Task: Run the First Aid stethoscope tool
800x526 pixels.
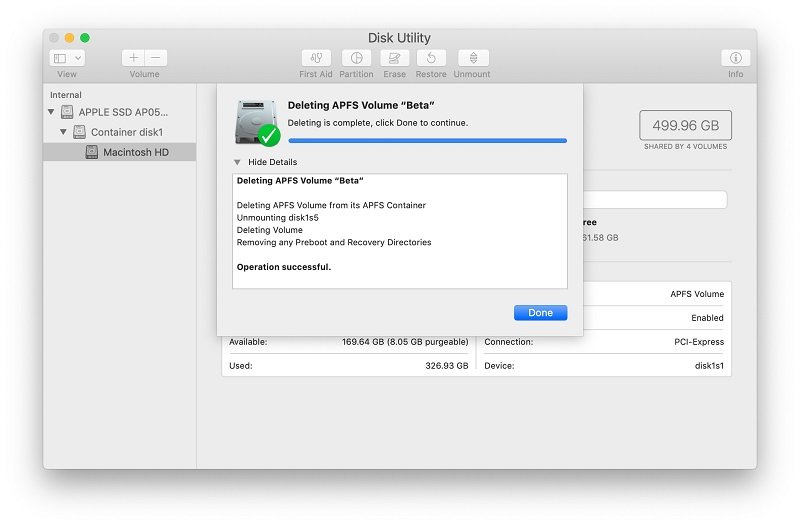Action: pos(316,58)
